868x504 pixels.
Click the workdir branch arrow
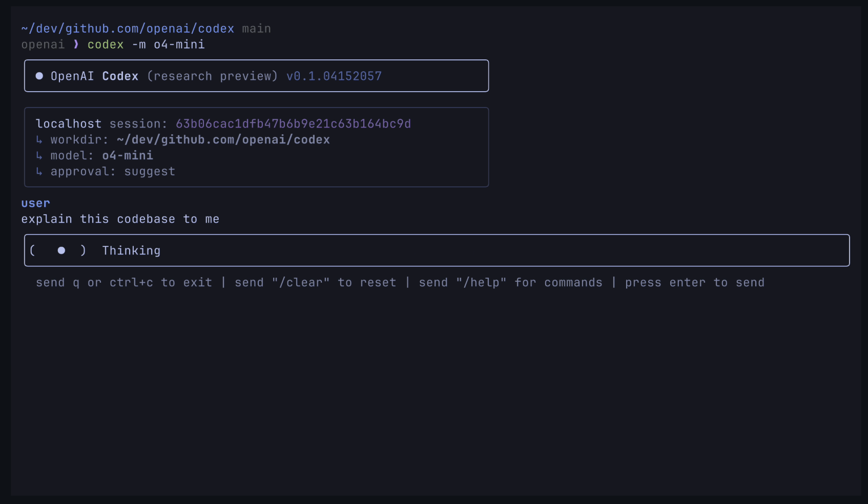(39, 139)
